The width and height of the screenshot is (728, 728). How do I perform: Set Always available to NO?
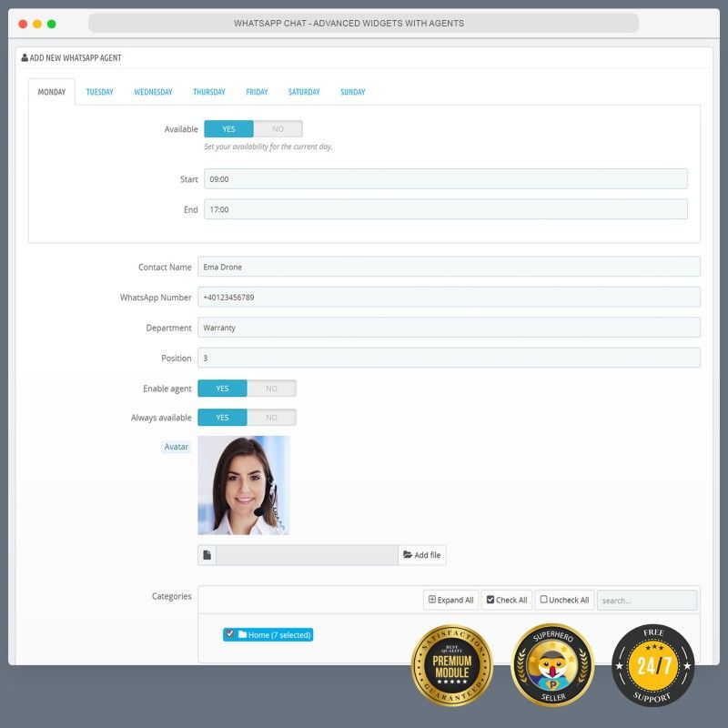(x=271, y=418)
